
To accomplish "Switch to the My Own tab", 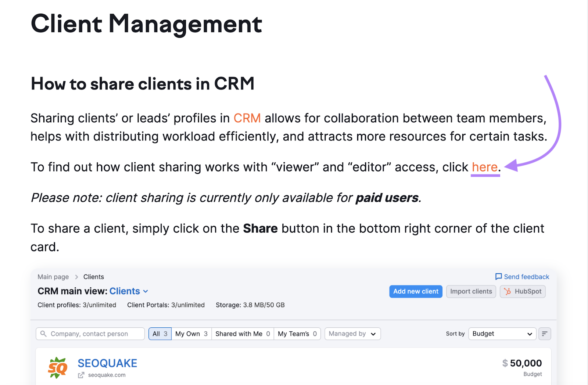I will [x=191, y=334].
